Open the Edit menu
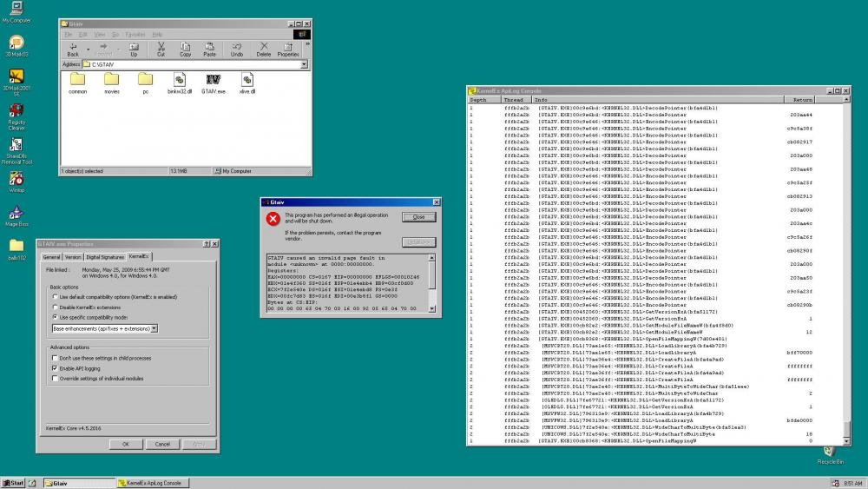 (x=82, y=35)
